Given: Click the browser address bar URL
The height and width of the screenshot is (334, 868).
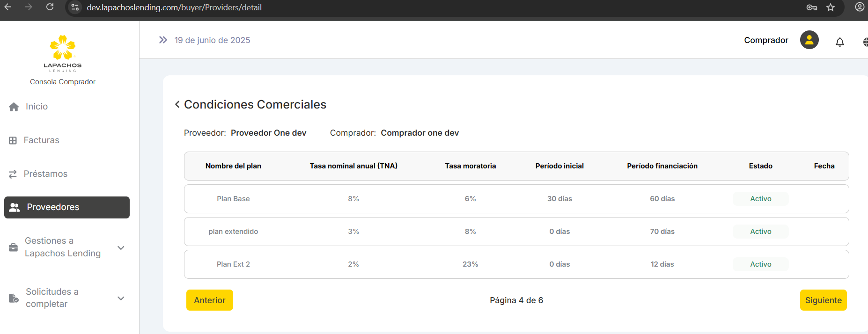Looking at the screenshot, I should 174,7.
